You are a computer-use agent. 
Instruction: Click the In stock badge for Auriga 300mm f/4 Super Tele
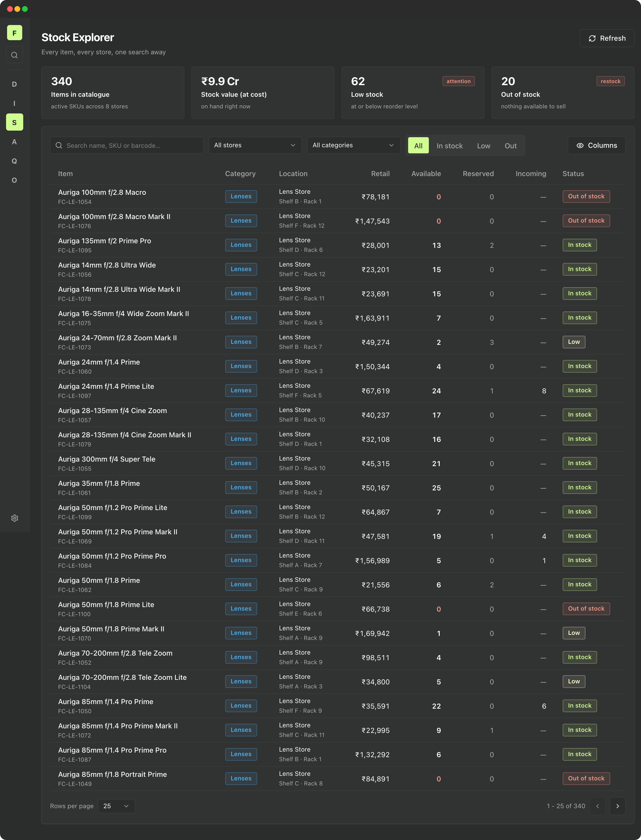pyautogui.click(x=580, y=463)
